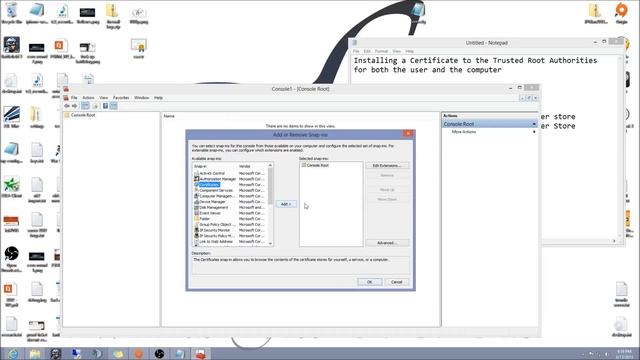Click the Back arrow in the MMC toolbar
The width and height of the screenshot is (640, 360).
pyautogui.click(x=67, y=106)
